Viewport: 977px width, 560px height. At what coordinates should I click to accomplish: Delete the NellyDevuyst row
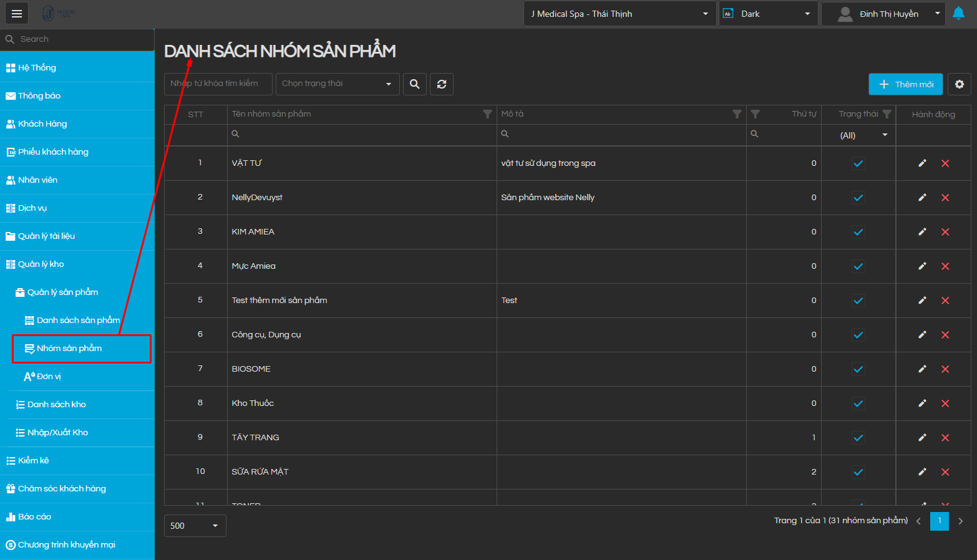tap(945, 198)
